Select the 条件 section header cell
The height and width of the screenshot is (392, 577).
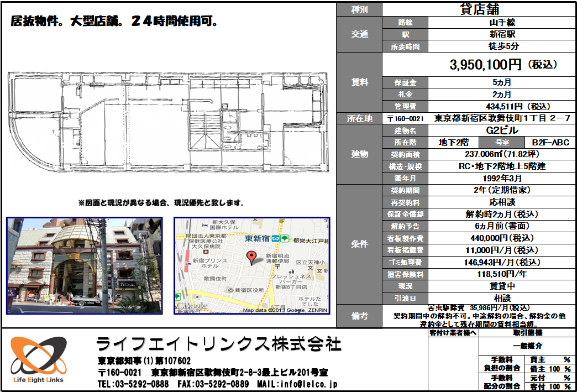pos(359,244)
